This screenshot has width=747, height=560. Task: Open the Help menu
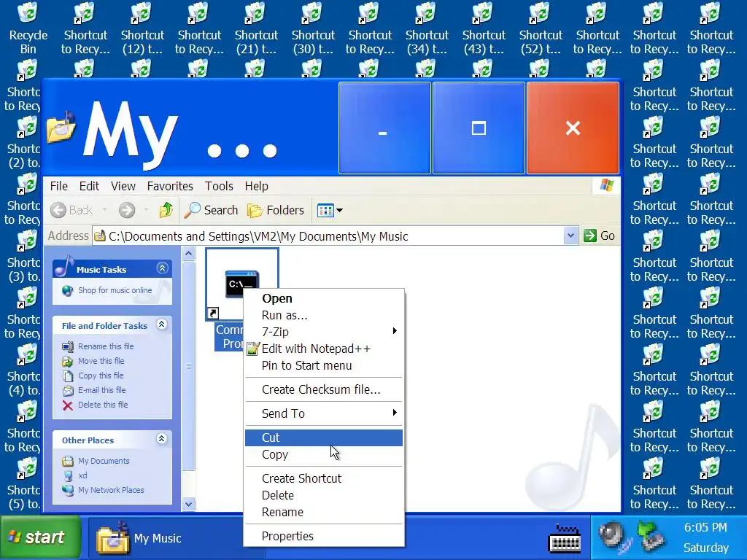pyautogui.click(x=256, y=186)
